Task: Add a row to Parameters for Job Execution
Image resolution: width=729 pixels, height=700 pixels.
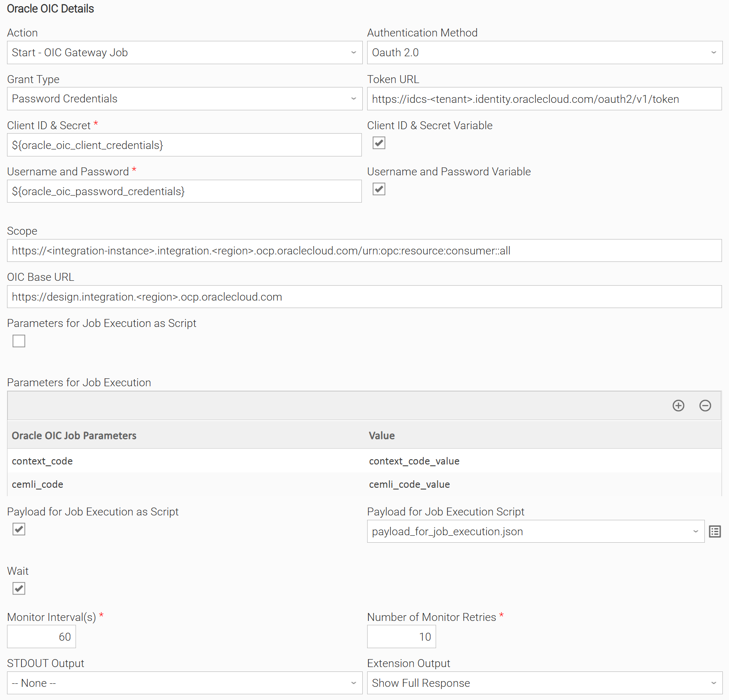Action: (x=678, y=406)
